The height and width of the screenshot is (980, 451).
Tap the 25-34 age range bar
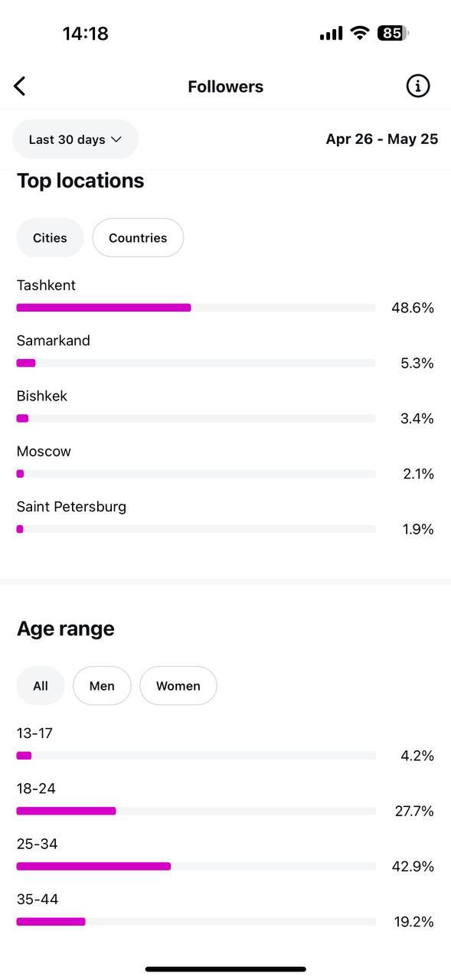pyautogui.click(x=196, y=867)
